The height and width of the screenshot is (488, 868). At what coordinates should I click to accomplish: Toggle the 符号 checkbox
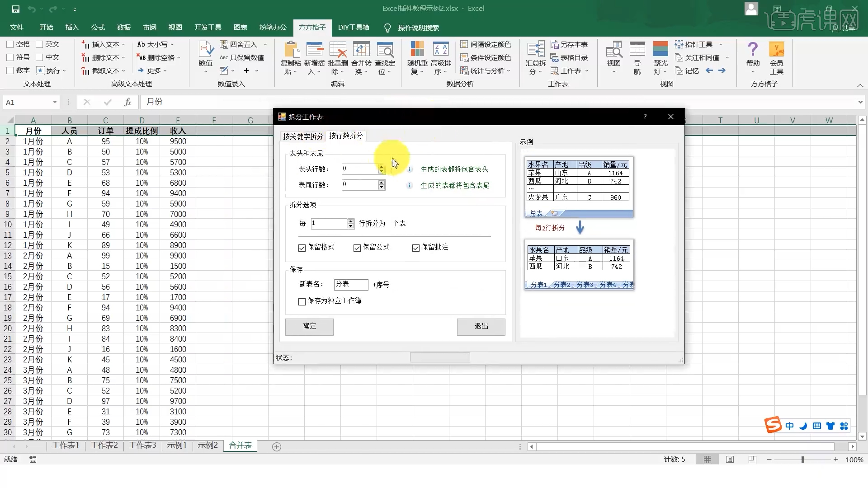coord(10,57)
